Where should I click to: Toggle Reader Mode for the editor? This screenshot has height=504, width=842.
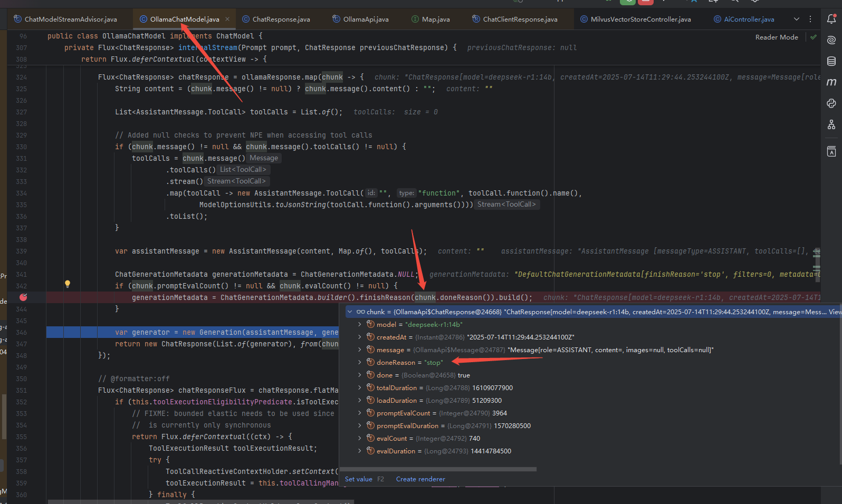[x=777, y=37]
